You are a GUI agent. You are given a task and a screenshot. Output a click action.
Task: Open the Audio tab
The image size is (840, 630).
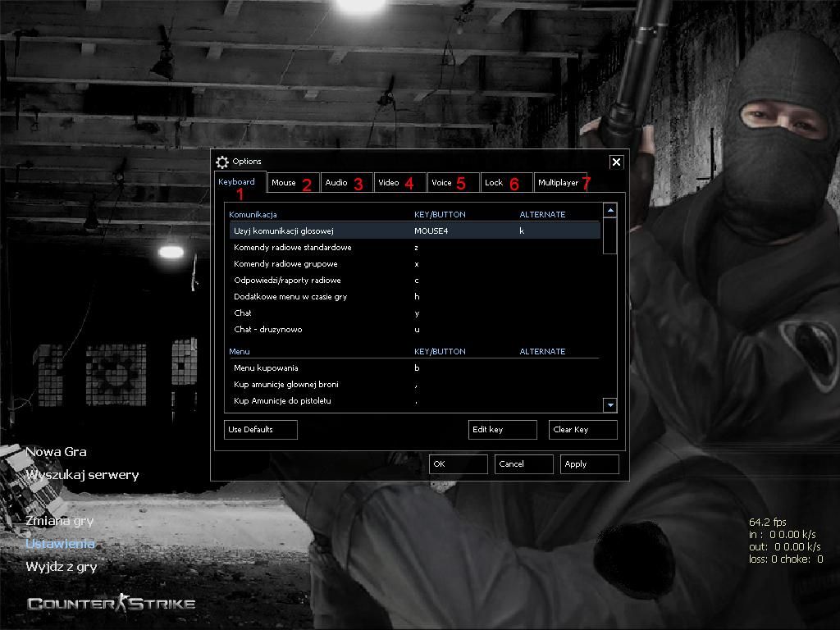pos(346,183)
